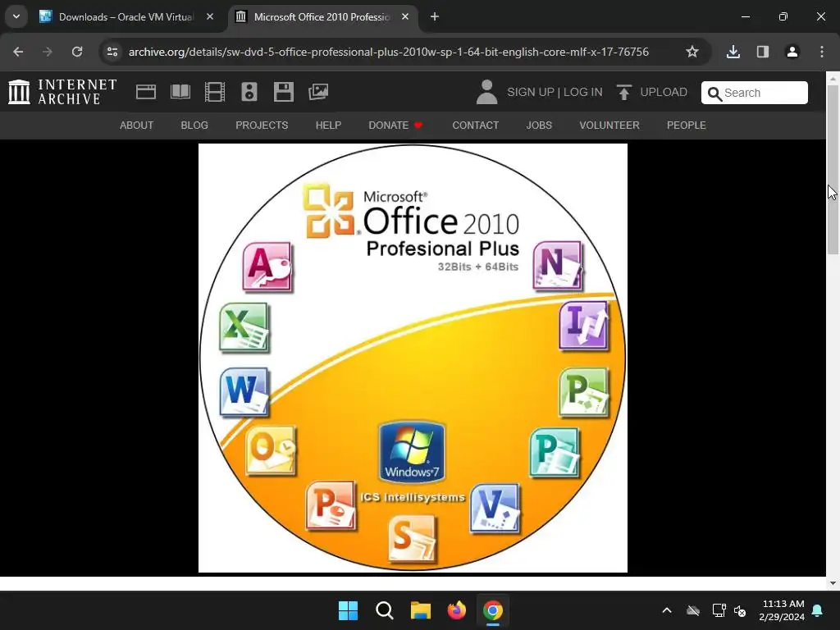
Task: Click the scrollbar down arrow
Action: pyautogui.click(x=833, y=583)
